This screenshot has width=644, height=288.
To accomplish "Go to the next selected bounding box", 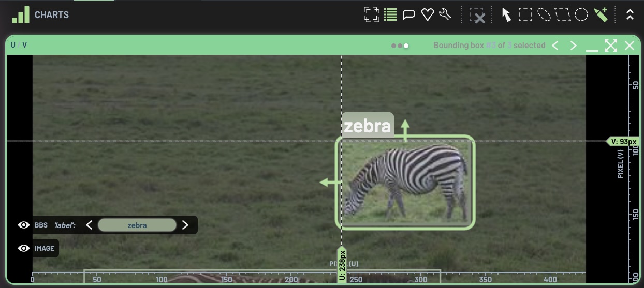I will pyautogui.click(x=573, y=46).
